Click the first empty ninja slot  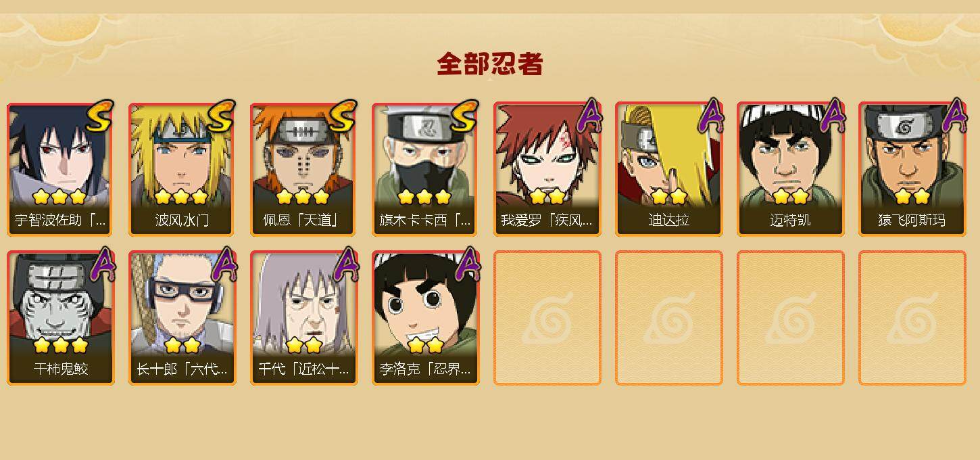point(547,318)
